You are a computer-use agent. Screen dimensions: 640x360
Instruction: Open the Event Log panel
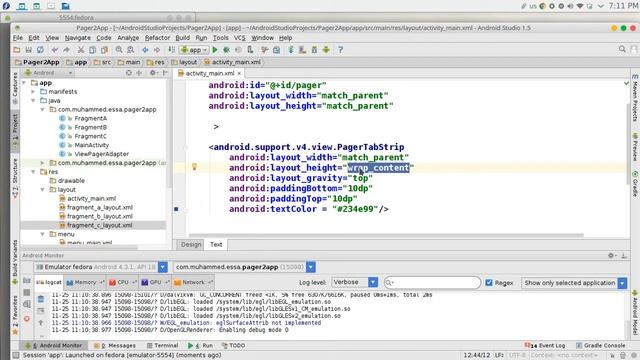pos(545,345)
